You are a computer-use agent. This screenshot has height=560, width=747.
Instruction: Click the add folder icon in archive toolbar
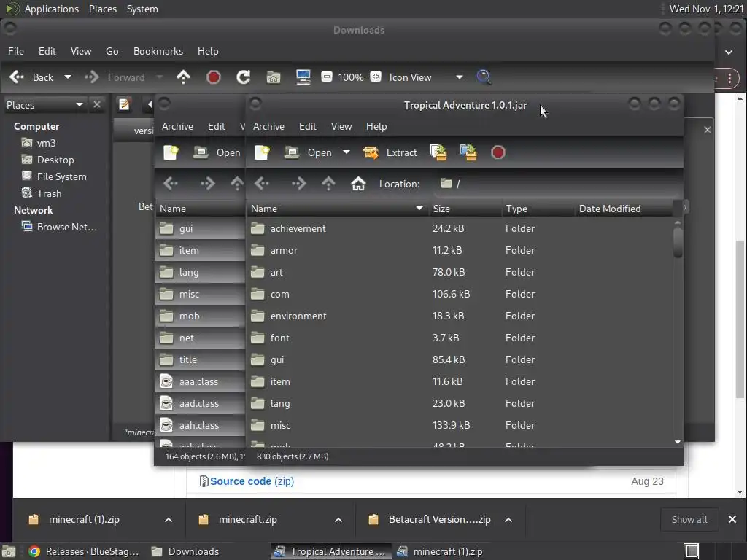[x=468, y=152]
